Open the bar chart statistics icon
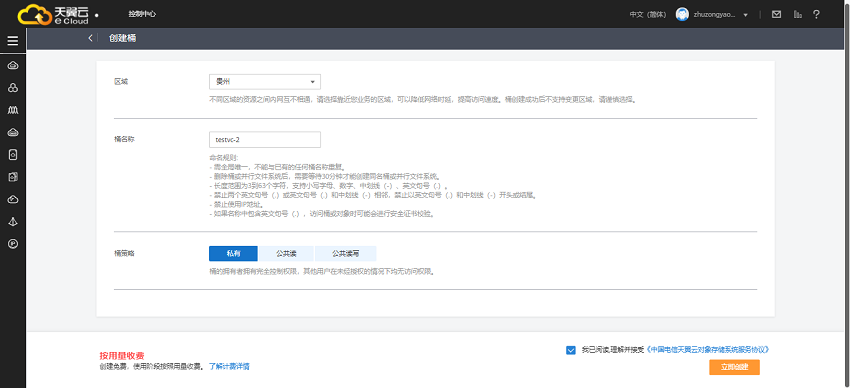 (x=797, y=15)
